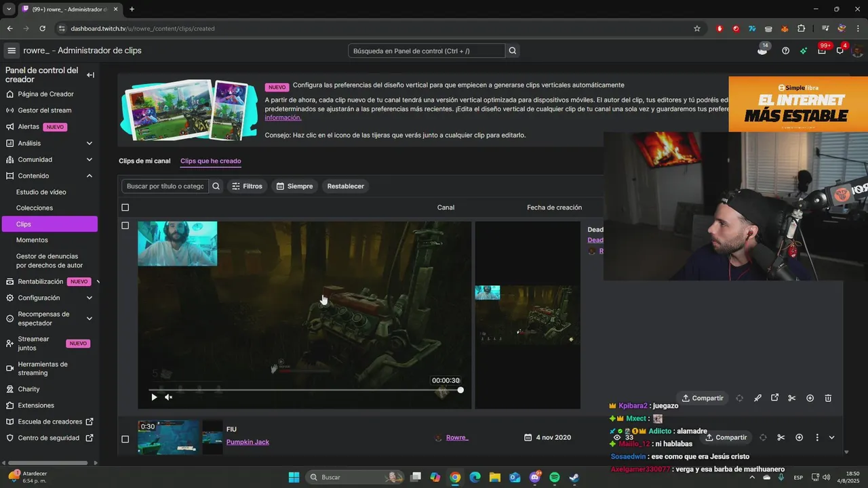868x488 pixels.
Task: Open Colecciones in sidebar
Action: [x=35, y=208]
